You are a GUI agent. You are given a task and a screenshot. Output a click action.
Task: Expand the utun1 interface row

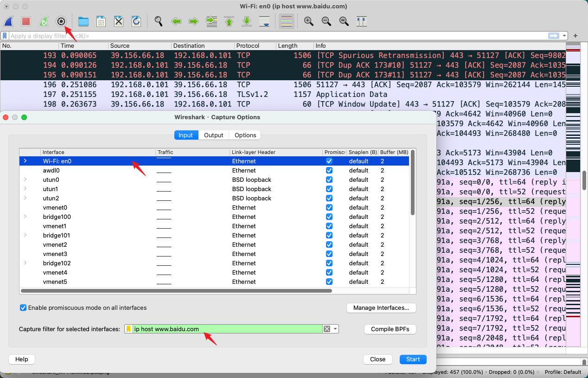25,189
